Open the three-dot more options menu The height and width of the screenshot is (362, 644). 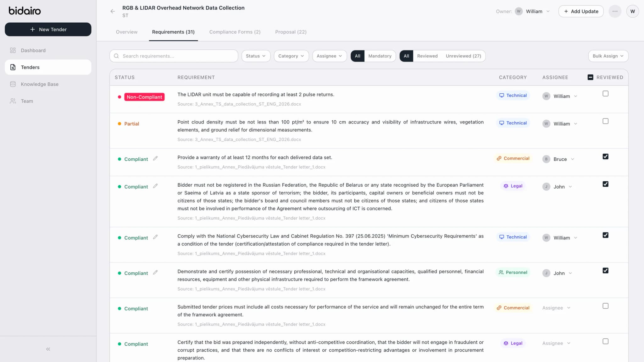pos(615,11)
